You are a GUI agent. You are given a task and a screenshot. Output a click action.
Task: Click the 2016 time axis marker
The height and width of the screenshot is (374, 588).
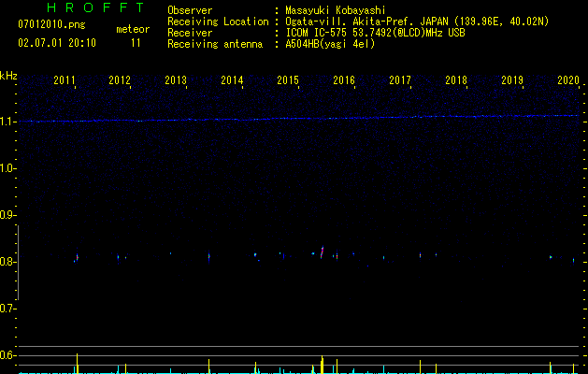pos(344,80)
